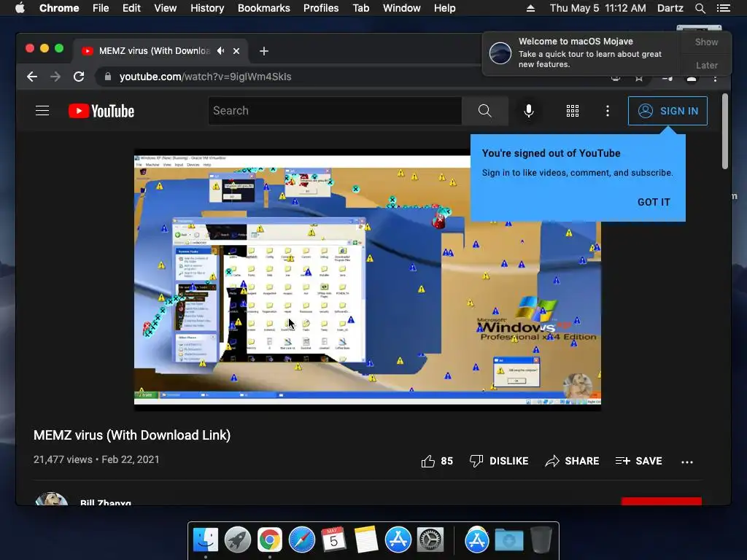Save video to playlist with SAVE
The height and width of the screenshot is (560, 747).
[x=638, y=461]
